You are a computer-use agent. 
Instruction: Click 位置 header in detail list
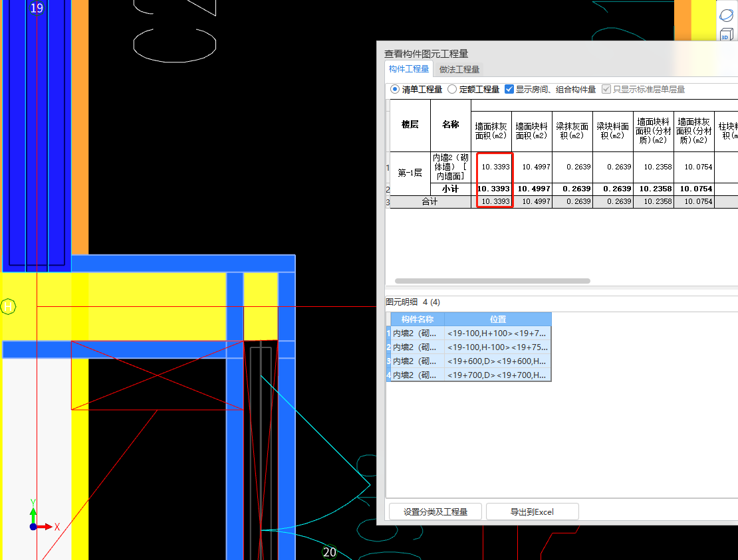pyautogui.click(x=497, y=320)
